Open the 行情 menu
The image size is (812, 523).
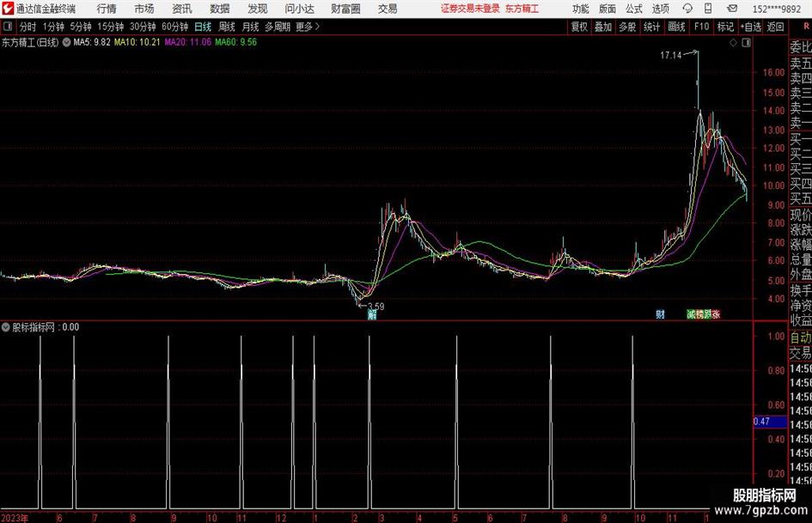point(107,9)
